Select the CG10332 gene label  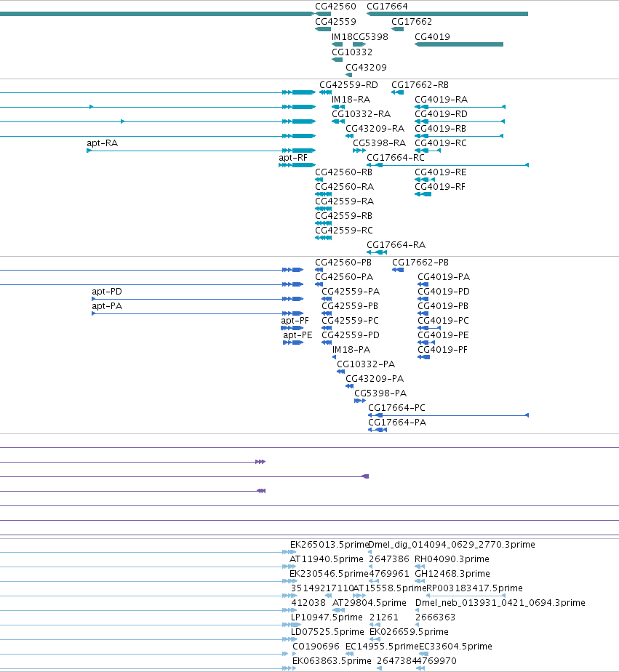(x=352, y=52)
